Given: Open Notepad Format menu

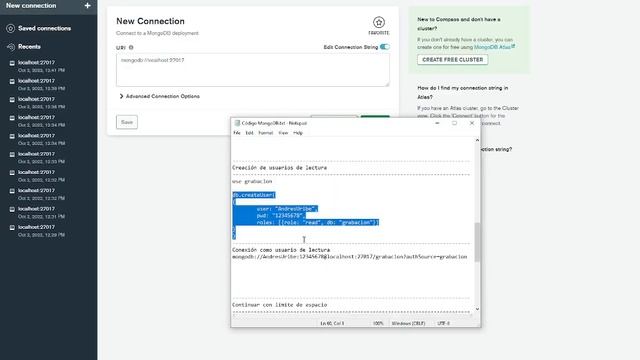Looking at the screenshot, I should 265,133.
